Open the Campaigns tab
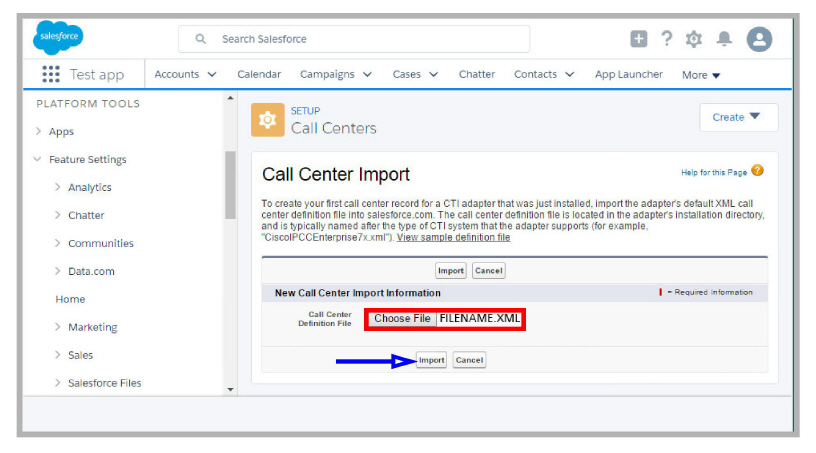The width and height of the screenshot is (816, 453). pos(327,74)
